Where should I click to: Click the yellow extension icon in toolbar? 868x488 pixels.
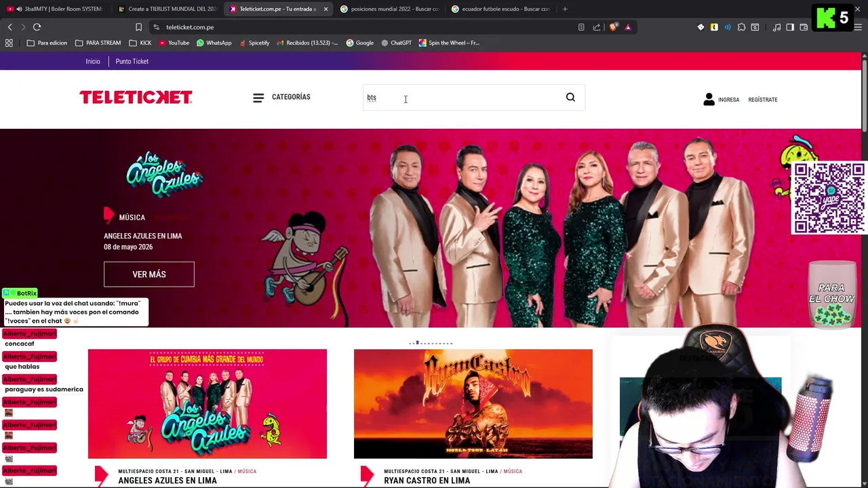tap(714, 27)
